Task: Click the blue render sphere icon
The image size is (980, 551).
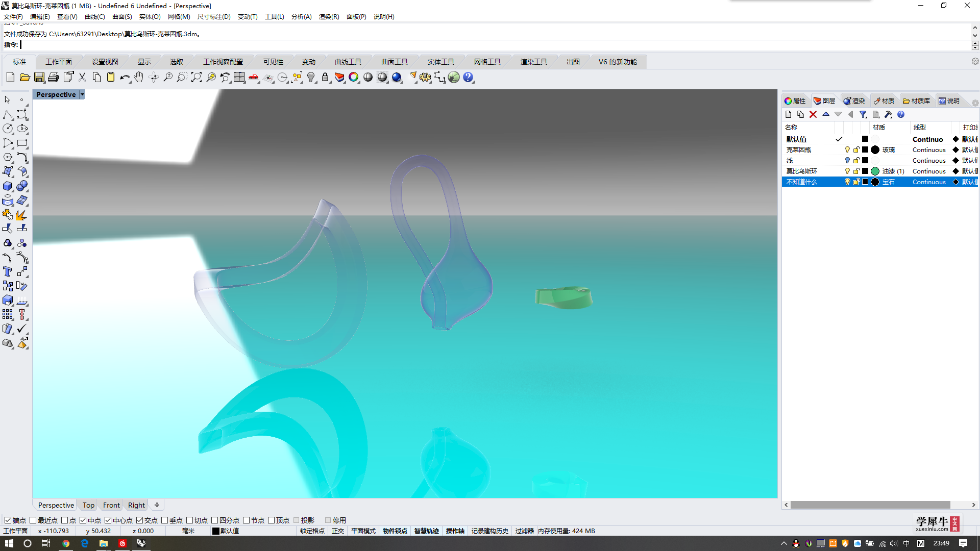Action: [x=397, y=77]
